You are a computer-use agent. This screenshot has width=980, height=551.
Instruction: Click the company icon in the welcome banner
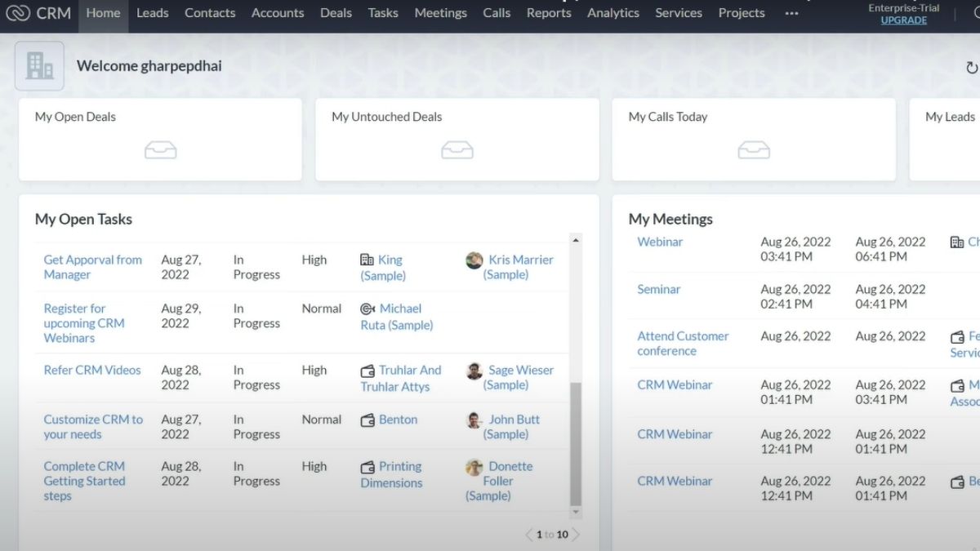point(39,65)
